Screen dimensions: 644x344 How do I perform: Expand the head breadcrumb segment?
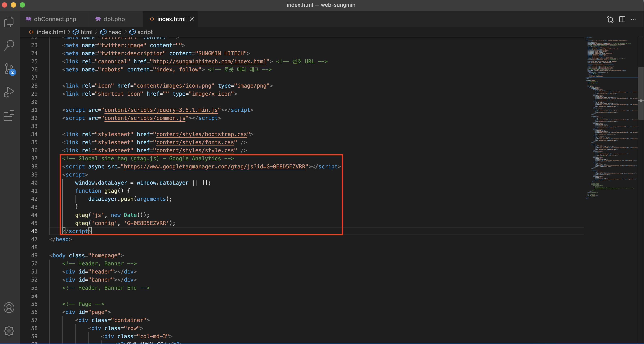click(x=115, y=32)
